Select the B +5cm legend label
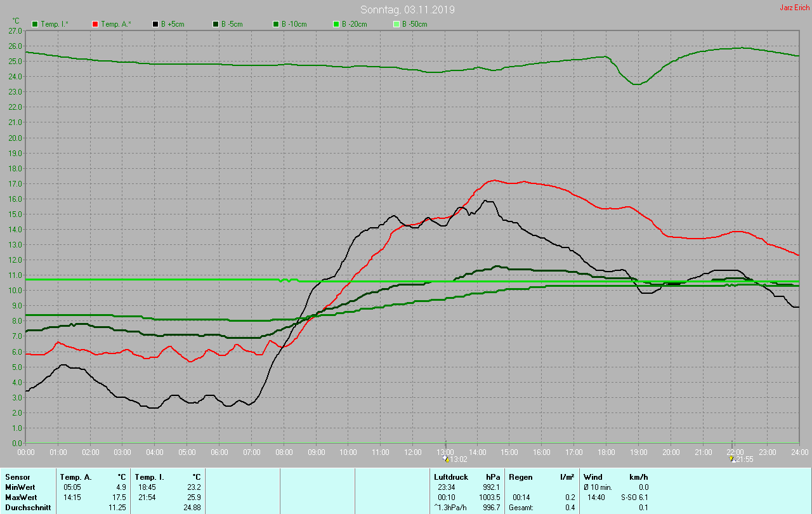This screenshot has width=812, height=514. coord(172,24)
